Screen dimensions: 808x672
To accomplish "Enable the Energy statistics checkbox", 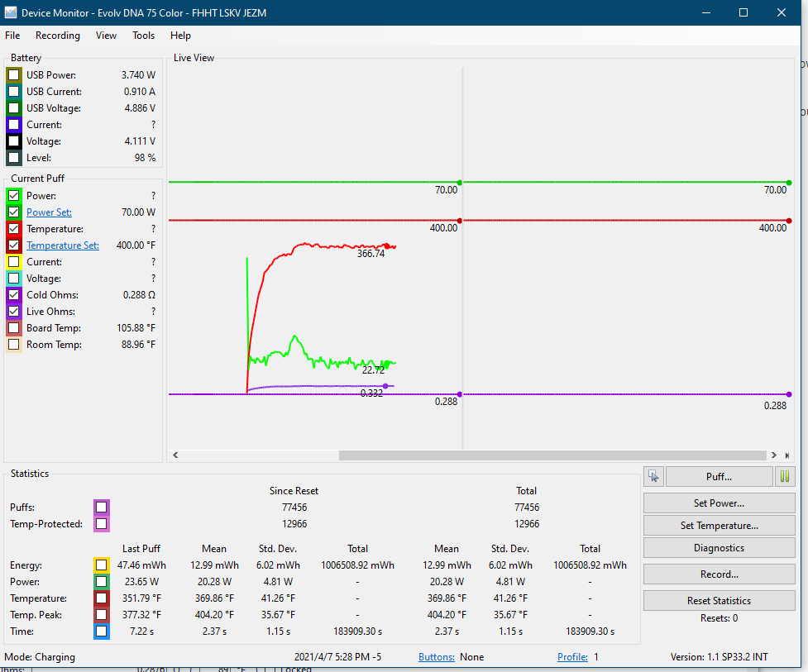I will click(101, 565).
